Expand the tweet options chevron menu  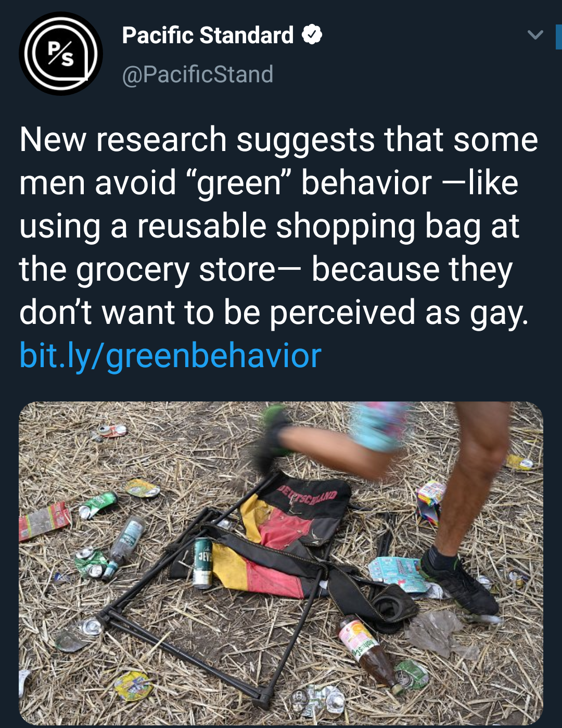(535, 35)
